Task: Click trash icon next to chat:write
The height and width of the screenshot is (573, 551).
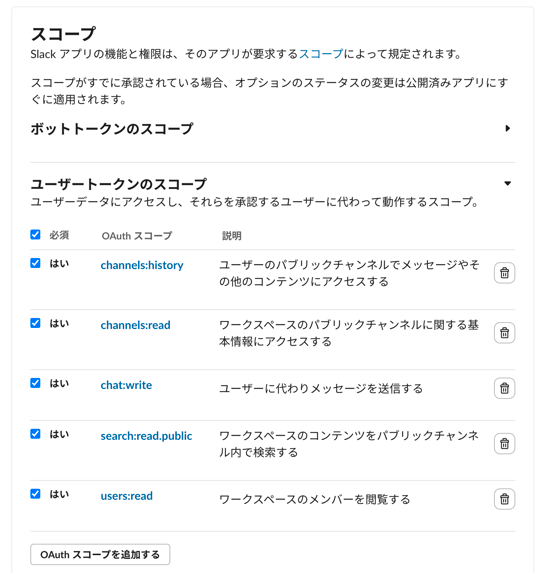Action: pos(505,388)
